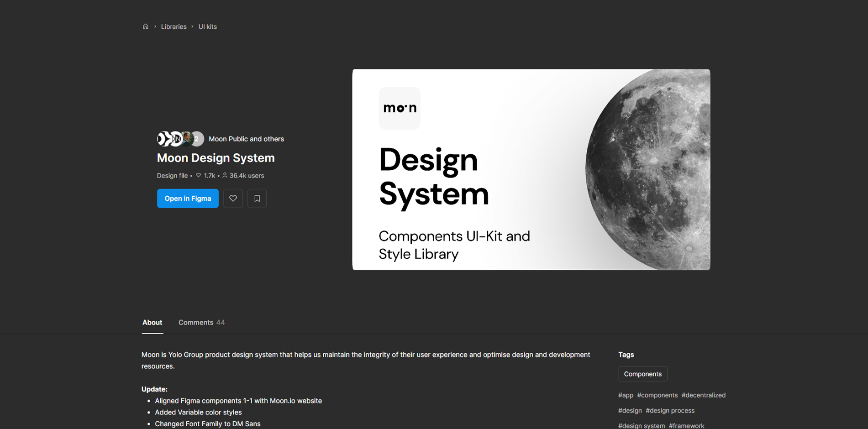
Task: Click the Design file label
Action: (x=172, y=175)
